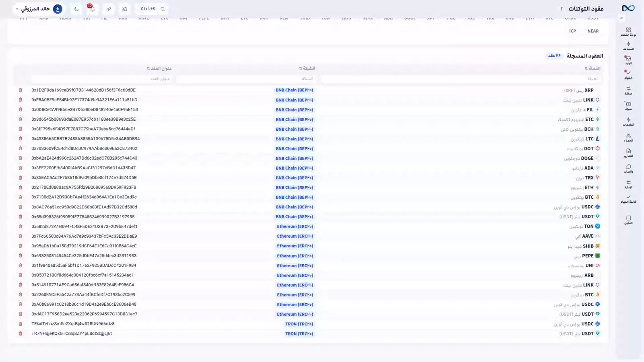This screenshot has width=644, height=362.
Task: Click the ٢٦ عقد count badge
Action: tap(554, 56)
